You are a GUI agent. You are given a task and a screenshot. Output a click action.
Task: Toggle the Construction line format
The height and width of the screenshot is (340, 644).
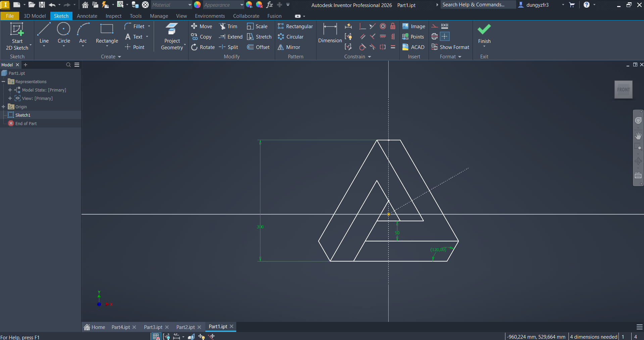point(435,26)
